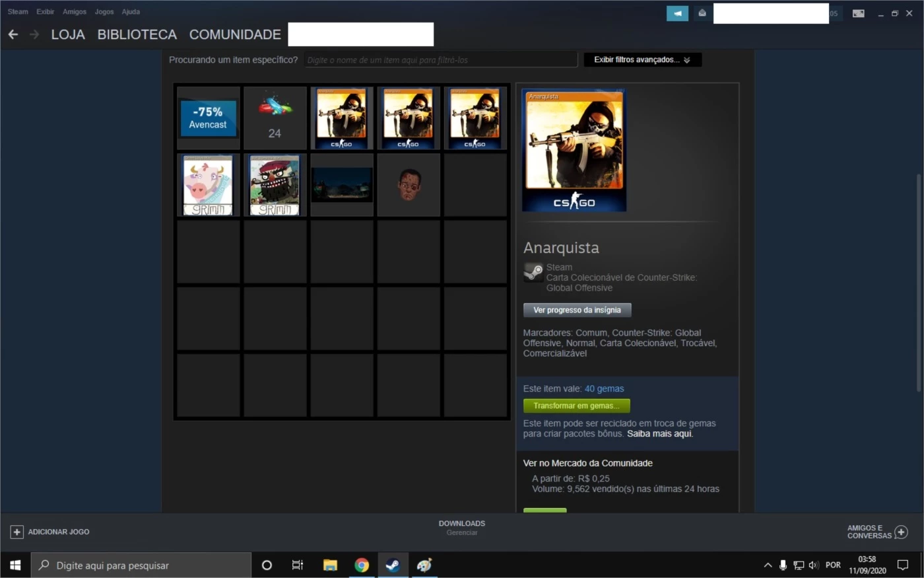This screenshot has height=578, width=924.
Task: Open the Saiba mais aqui link
Action: pyautogui.click(x=660, y=434)
